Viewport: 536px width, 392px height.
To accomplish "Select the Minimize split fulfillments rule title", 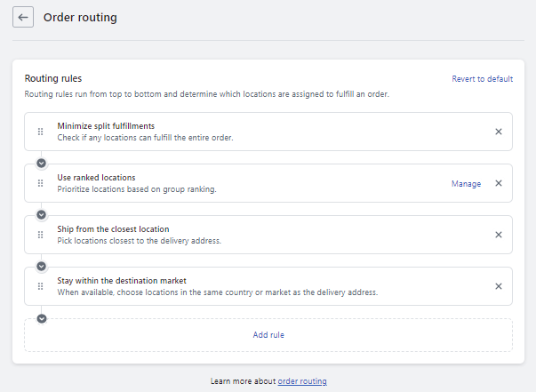I will click(106, 126).
